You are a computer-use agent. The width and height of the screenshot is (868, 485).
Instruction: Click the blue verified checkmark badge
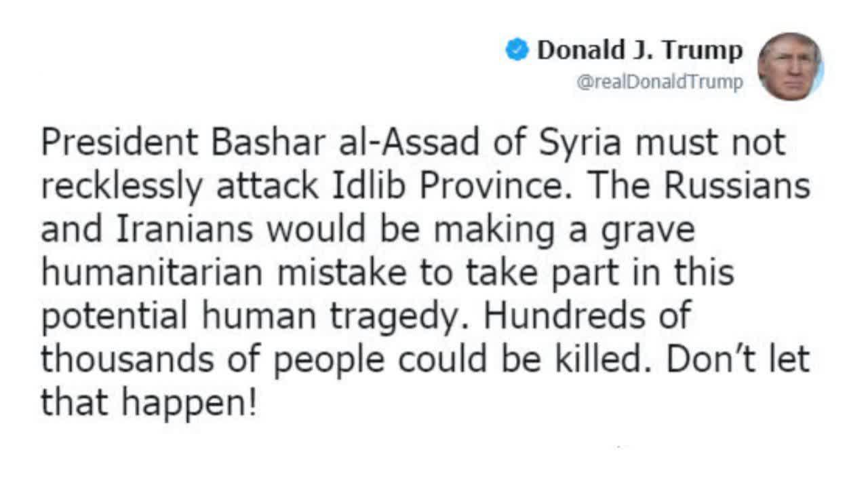(x=517, y=50)
